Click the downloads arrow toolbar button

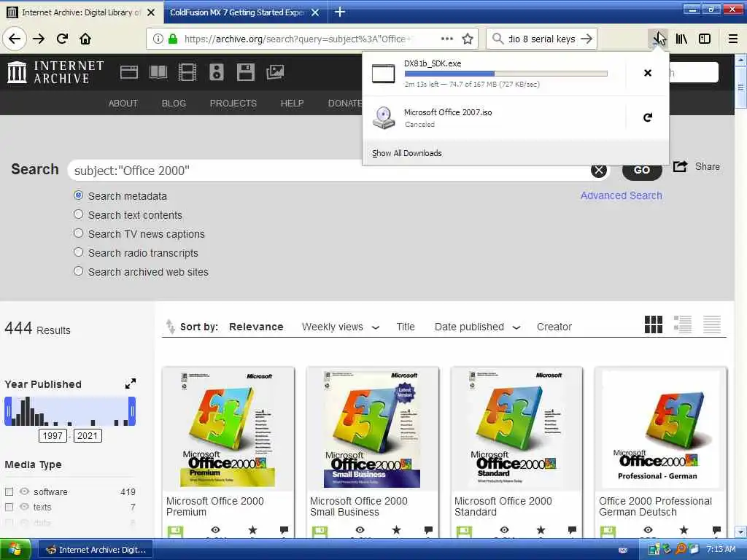pos(659,39)
